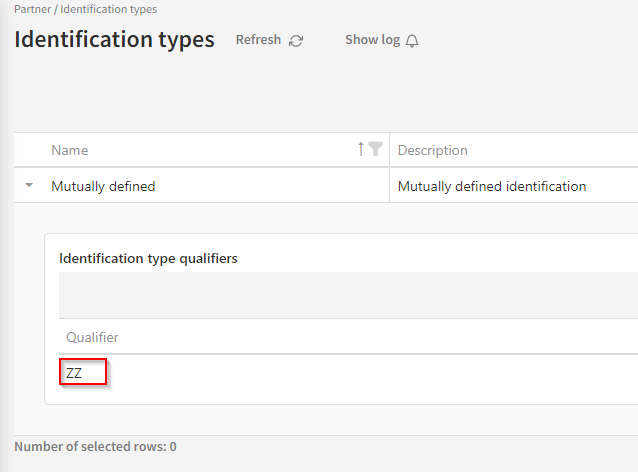
Task: Click the Show log bell icon
Action: (412, 41)
